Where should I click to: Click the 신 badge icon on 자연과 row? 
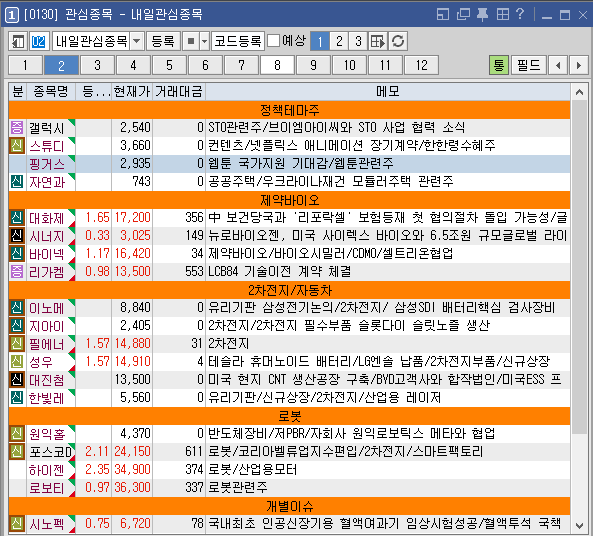[x=17, y=182]
